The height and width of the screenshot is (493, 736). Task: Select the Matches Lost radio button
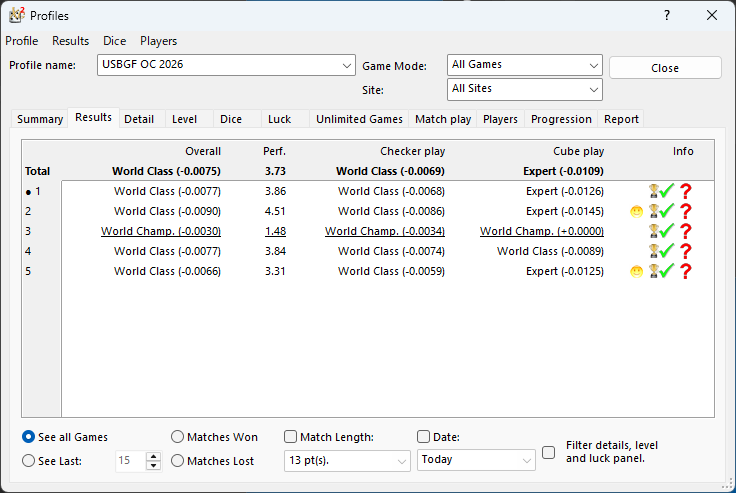click(177, 461)
